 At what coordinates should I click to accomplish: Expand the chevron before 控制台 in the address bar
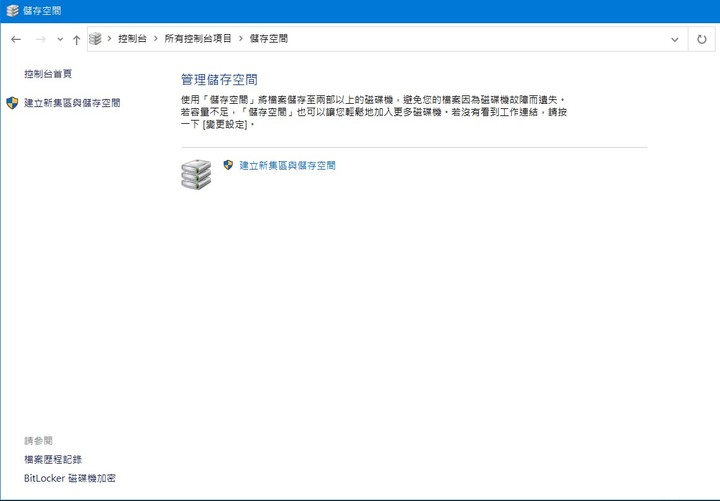109,39
